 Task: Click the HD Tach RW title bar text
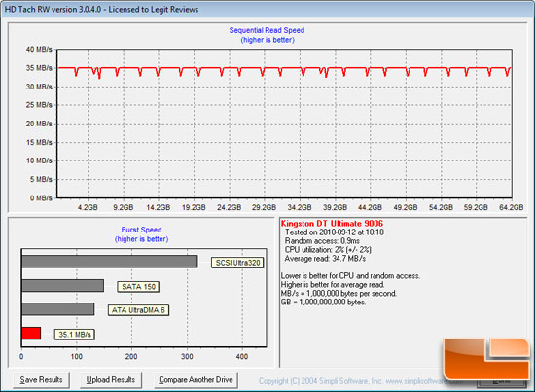point(101,9)
